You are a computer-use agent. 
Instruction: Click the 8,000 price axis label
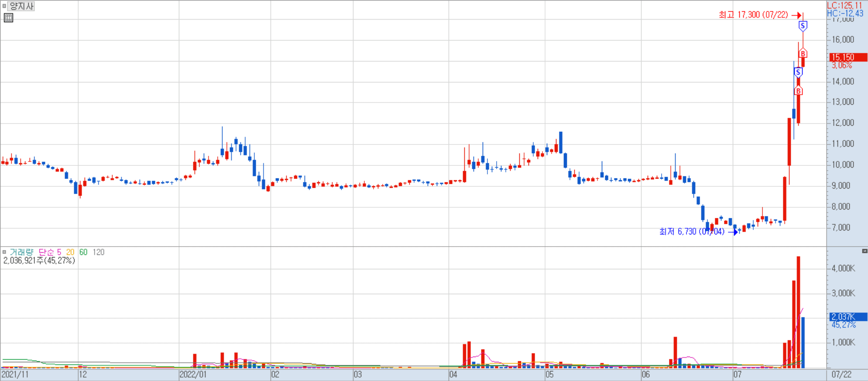(x=841, y=207)
